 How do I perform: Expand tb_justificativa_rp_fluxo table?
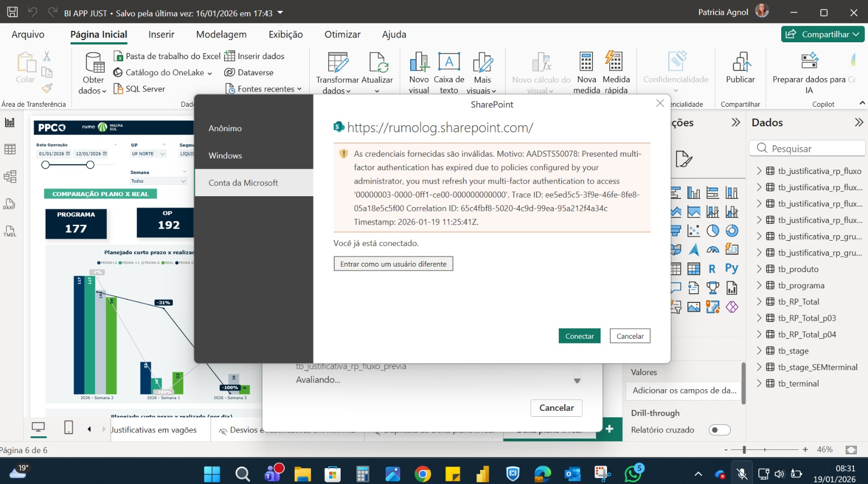759,171
